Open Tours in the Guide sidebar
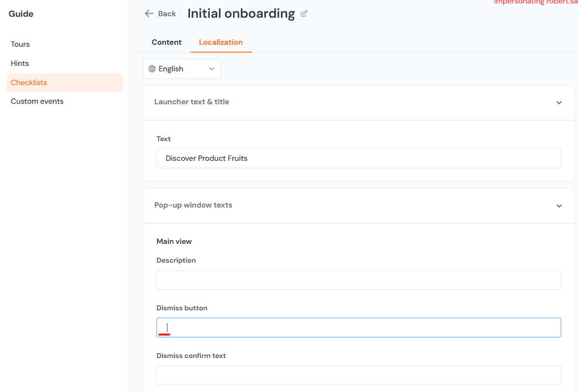 (x=20, y=44)
